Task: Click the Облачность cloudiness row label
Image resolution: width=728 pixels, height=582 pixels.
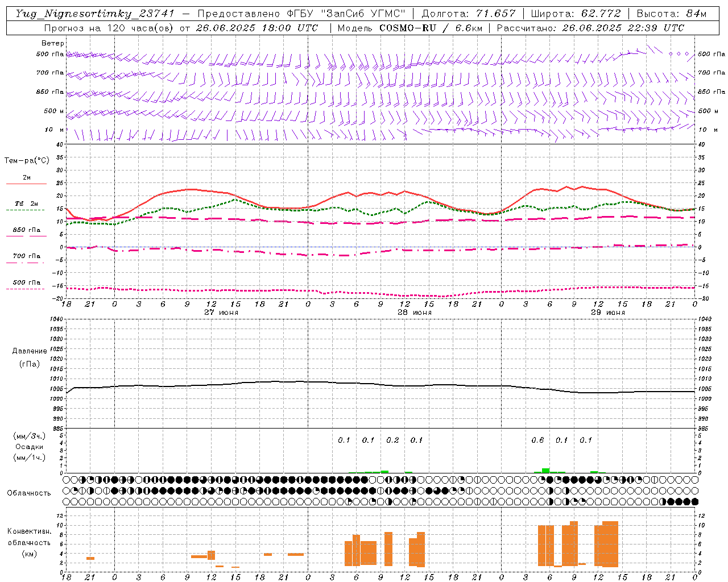Action: (x=29, y=493)
